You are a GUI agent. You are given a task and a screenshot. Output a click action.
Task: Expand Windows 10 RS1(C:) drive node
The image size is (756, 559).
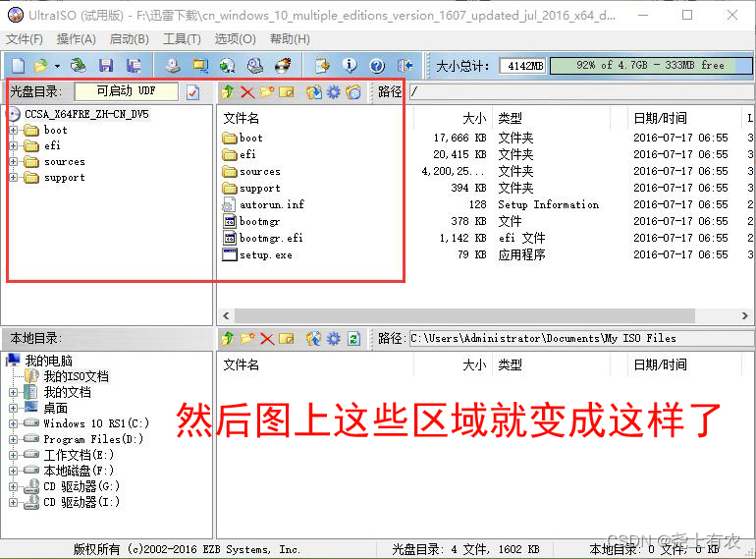(x=14, y=423)
